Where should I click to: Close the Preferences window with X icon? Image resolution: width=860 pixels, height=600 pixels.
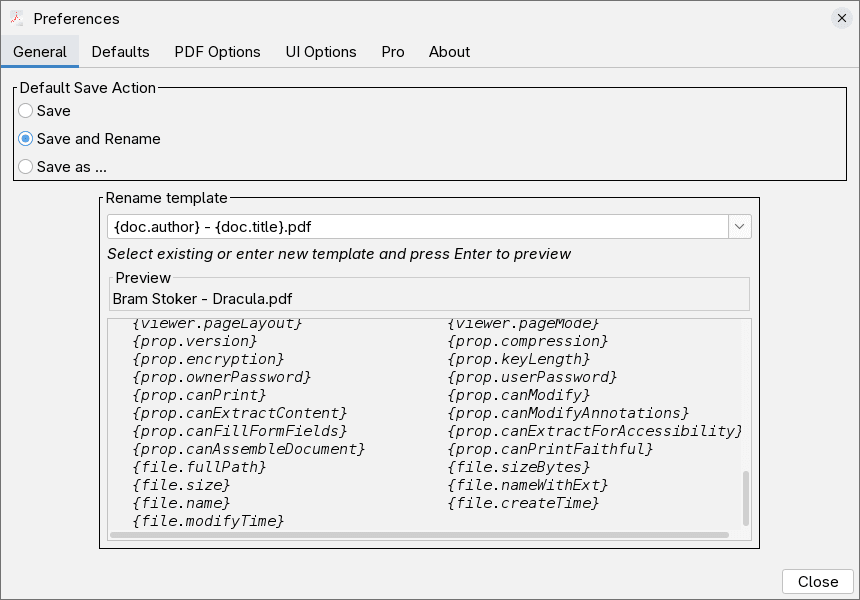pyautogui.click(x=841, y=18)
